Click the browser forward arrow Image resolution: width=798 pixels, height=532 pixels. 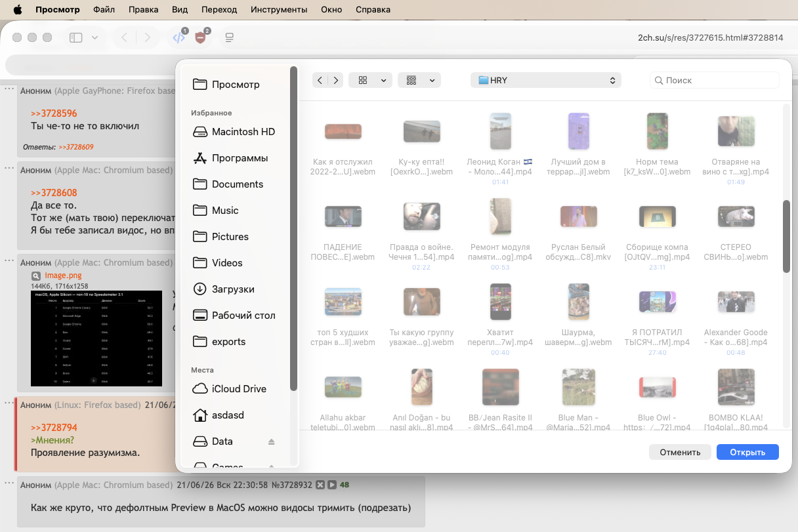[148, 38]
